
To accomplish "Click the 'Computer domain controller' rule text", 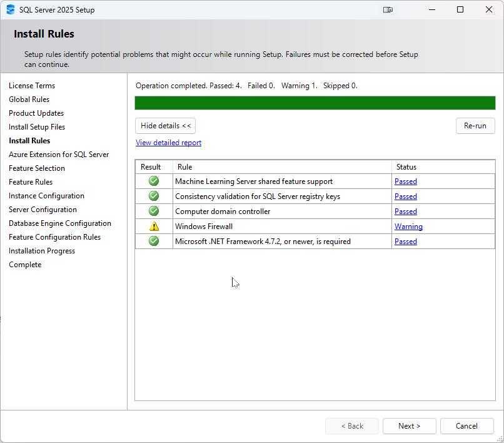I will [223, 211].
